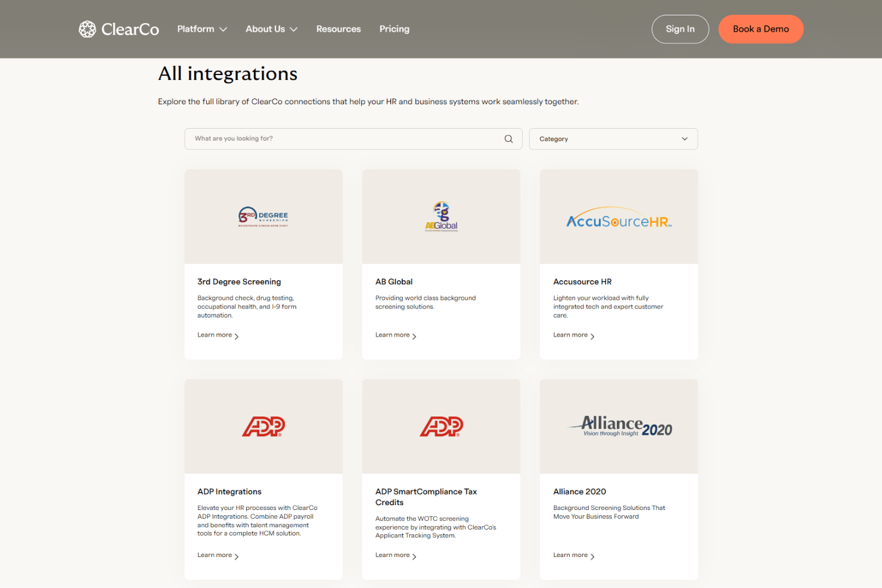882x588 pixels.
Task: Open the ADP Integrations logo image
Action: tap(263, 427)
